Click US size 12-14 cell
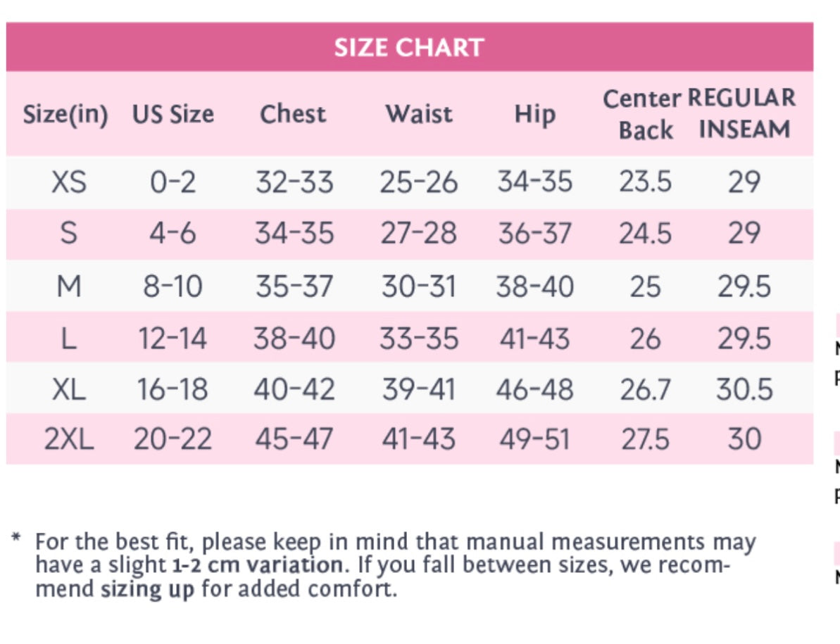The width and height of the screenshot is (840, 644). [x=173, y=339]
